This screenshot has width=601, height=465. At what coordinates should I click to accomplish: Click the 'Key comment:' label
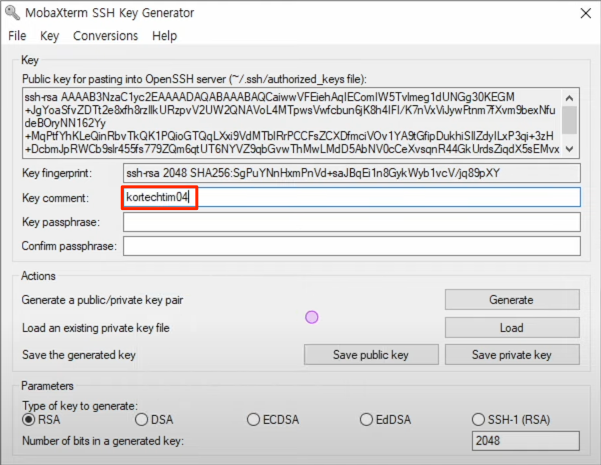55,198
